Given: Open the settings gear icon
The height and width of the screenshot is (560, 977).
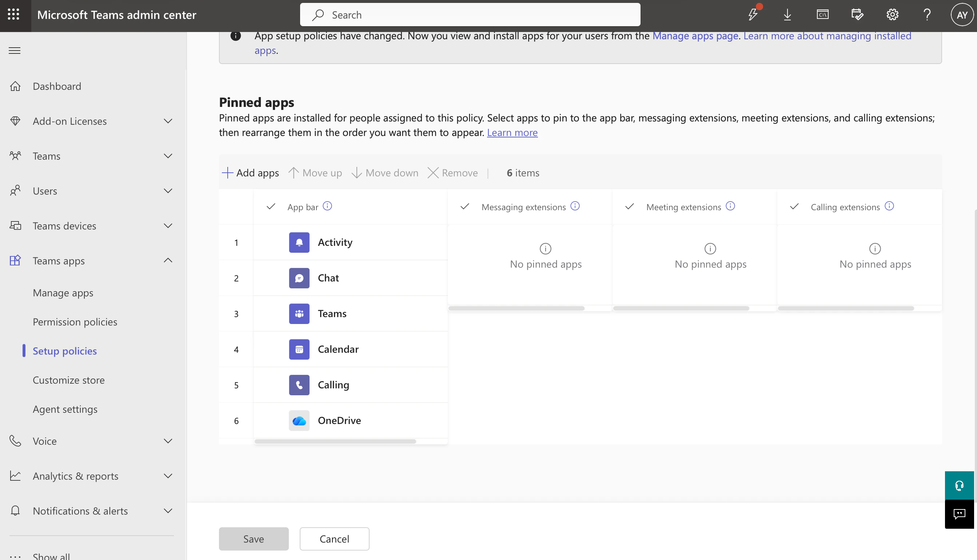Looking at the screenshot, I should click(892, 15).
